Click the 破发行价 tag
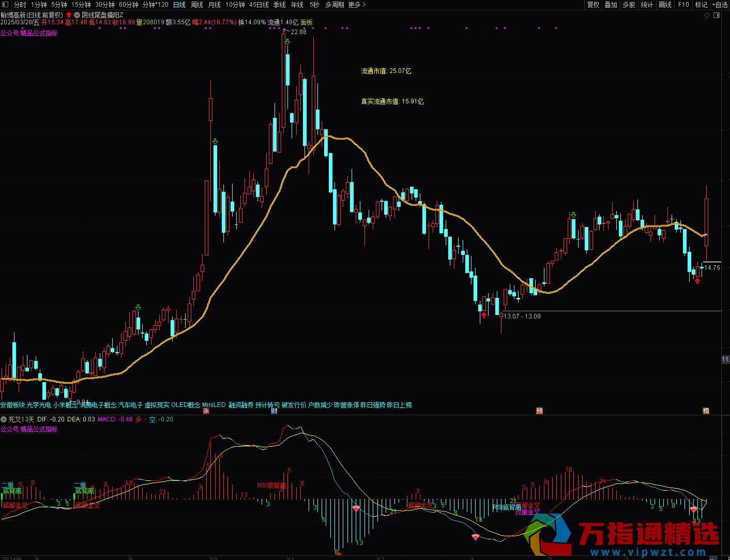Viewport: 730px width, 560px height. pos(294,405)
